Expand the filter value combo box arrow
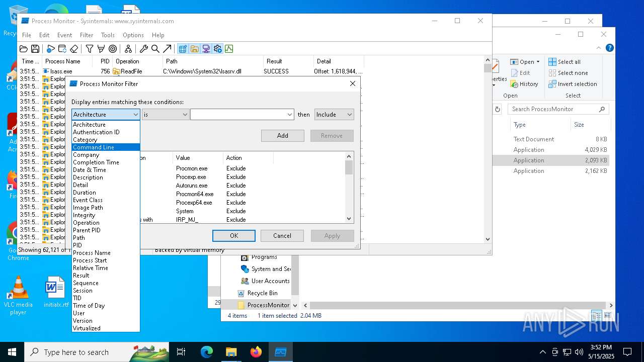Viewport: 644px width, 362px height. pyautogui.click(x=290, y=115)
